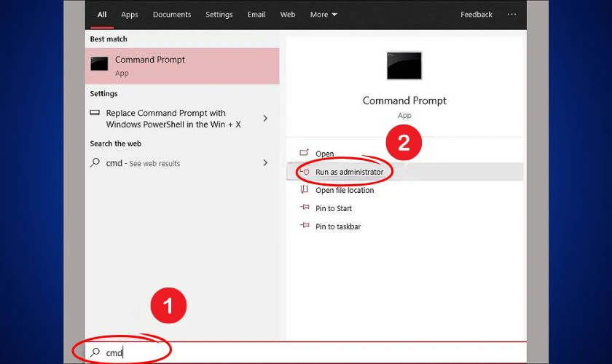Expand the More dropdown
This screenshot has height=364, width=612.
pyautogui.click(x=323, y=15)
